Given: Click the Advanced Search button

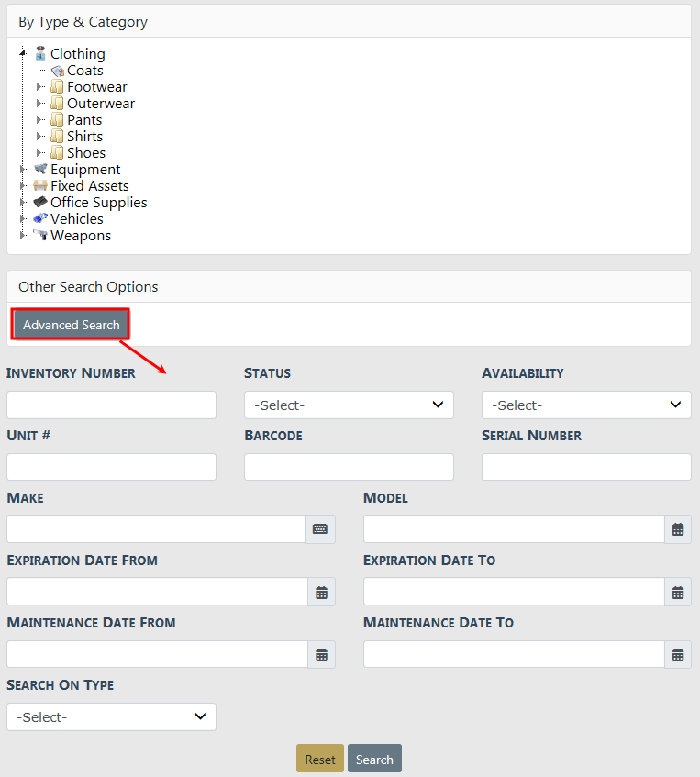Looking at the screenshot, I should (x=72, y=325).
